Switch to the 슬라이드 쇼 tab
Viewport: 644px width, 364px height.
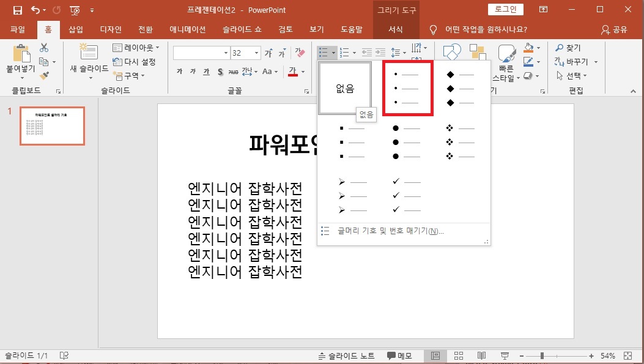coord(242,29)
